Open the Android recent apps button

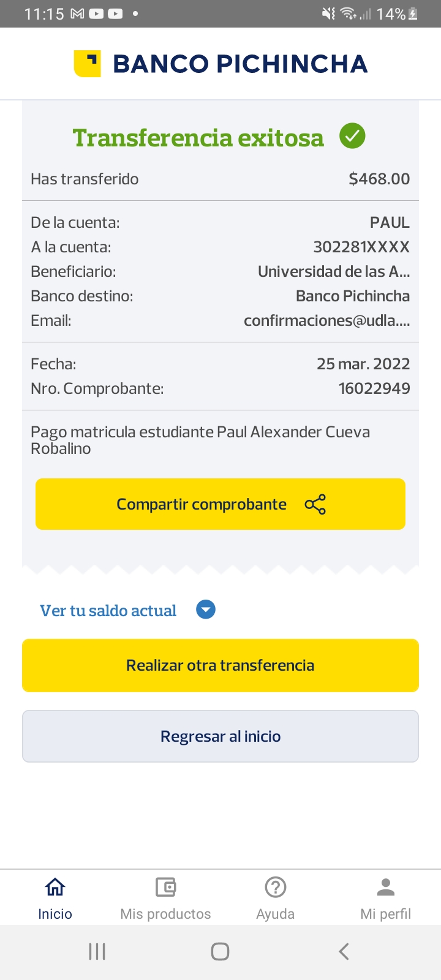97,951
